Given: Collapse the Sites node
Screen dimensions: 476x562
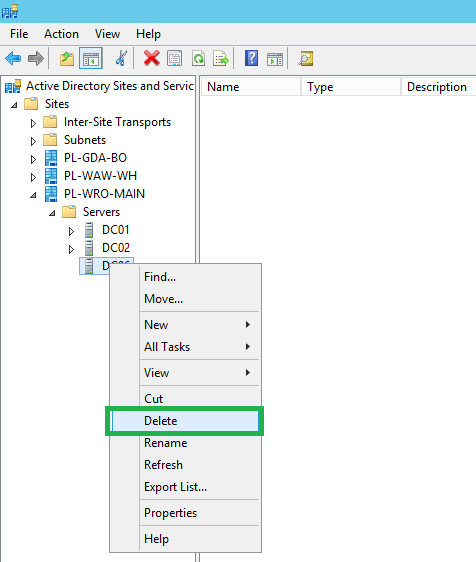Looking at the screenshot, I should pyautogui.click(x=14, y=105).
